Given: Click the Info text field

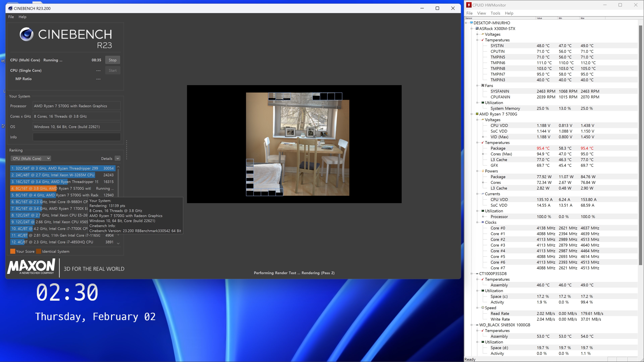Looking at the screenshot, I should [76, 137].
